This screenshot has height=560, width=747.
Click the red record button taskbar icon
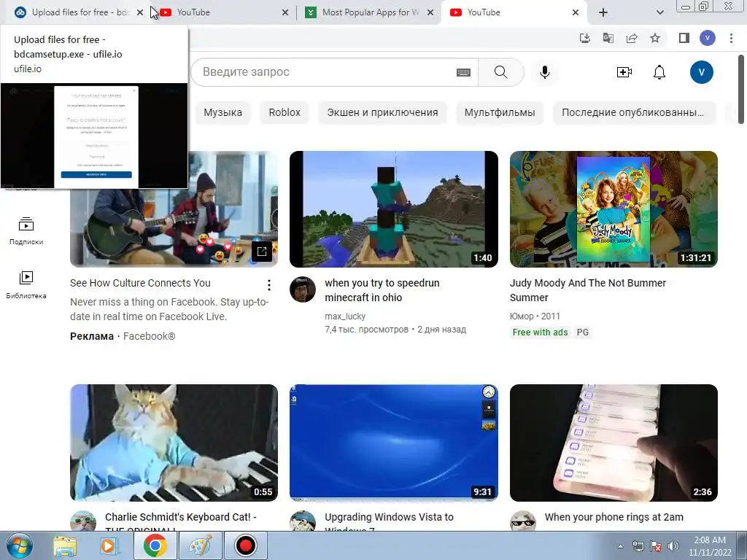(x=245, y=545)
